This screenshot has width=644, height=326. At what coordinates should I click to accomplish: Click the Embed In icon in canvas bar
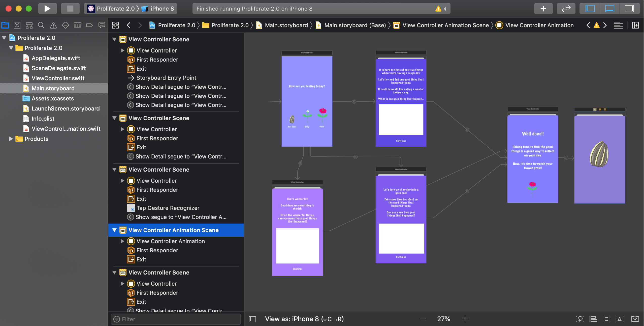click(635, 319)
